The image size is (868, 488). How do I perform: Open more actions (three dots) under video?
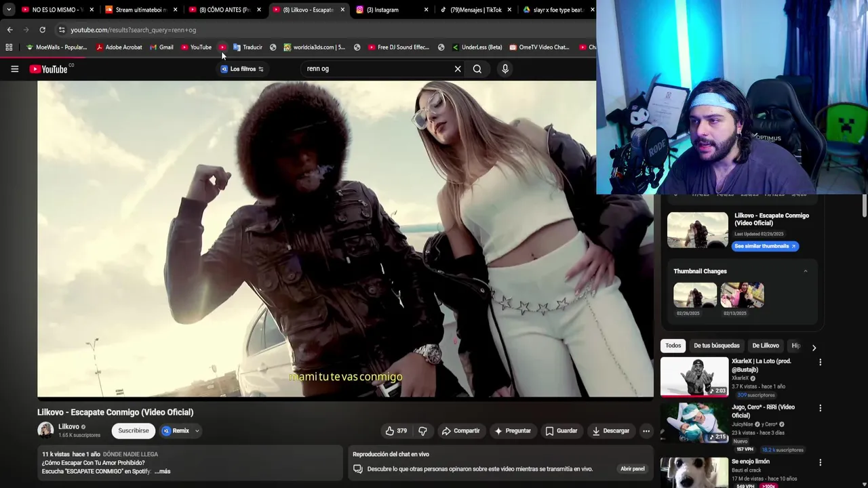coord(646,430)
